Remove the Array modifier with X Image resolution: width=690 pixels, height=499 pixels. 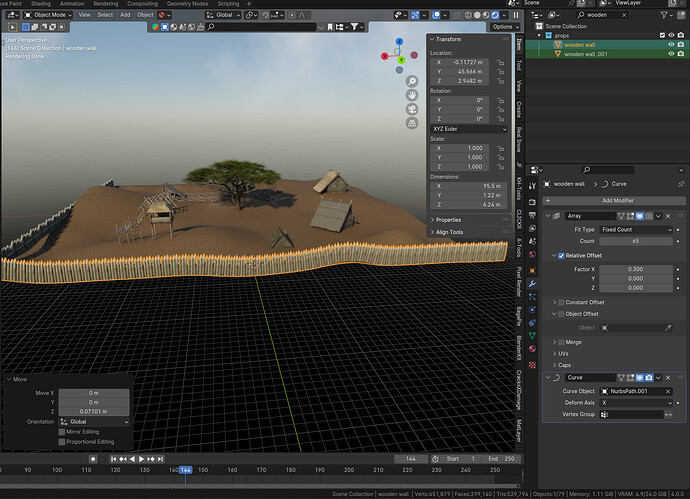(x=668, y=216)
